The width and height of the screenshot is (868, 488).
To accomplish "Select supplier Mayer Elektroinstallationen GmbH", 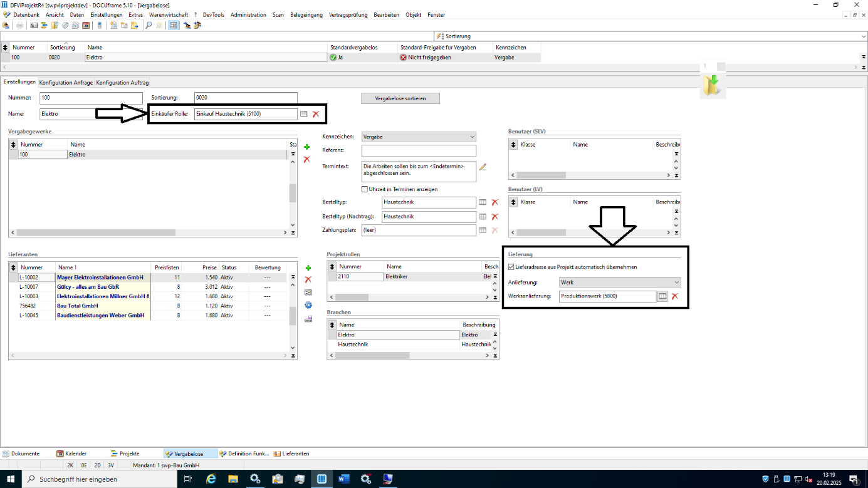I will 100,277.
